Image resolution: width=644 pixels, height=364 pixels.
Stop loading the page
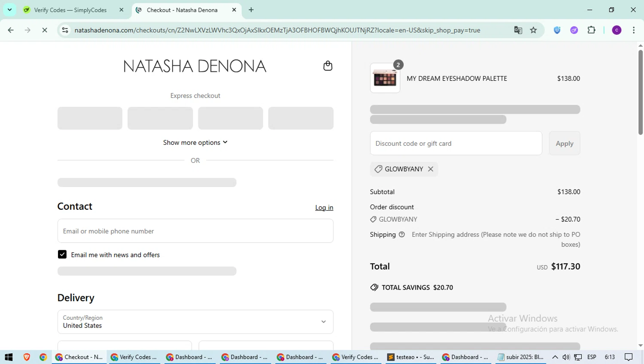pos(45,30)
